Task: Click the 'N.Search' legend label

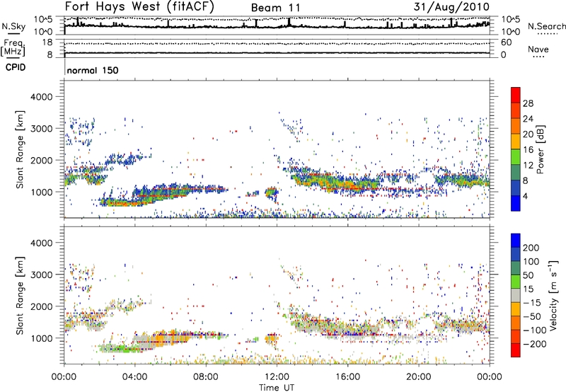Action: click(546, 26)
